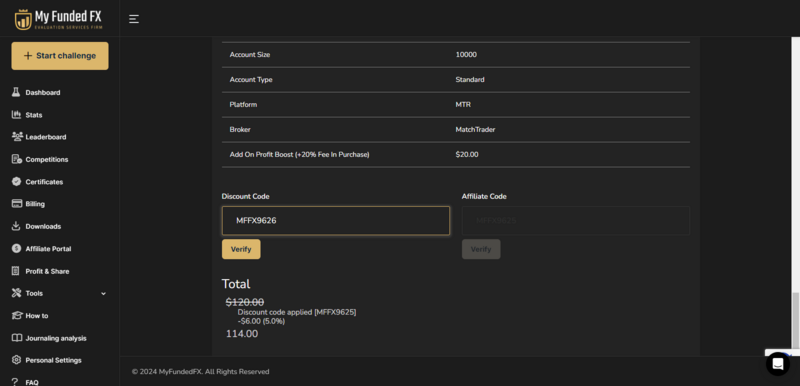Screen dimensions: 800x386
Task: Select the Stats chart icon
Action: [x=16, y=115]
